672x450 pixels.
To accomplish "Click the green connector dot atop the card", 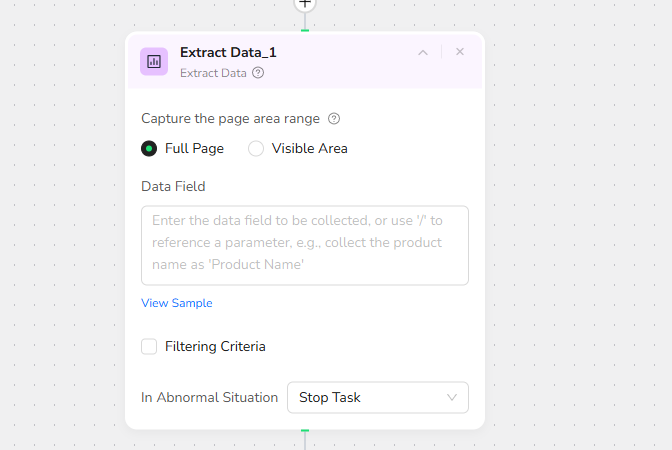I will coord(305,31).
